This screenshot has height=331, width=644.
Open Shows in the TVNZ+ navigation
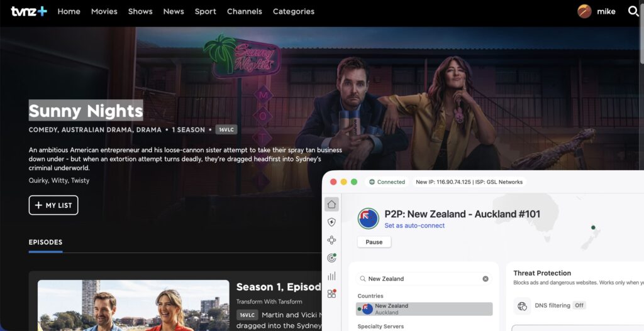coord(140,11)
